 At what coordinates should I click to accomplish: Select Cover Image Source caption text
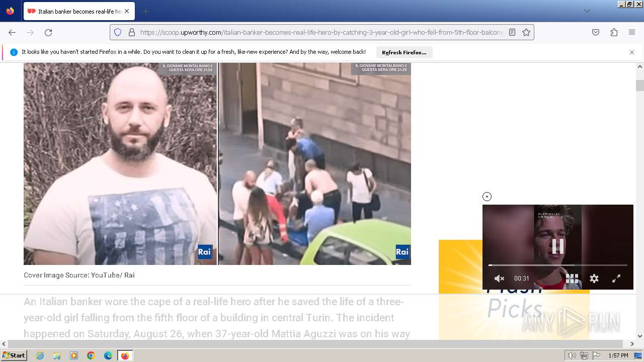(79, 275)
